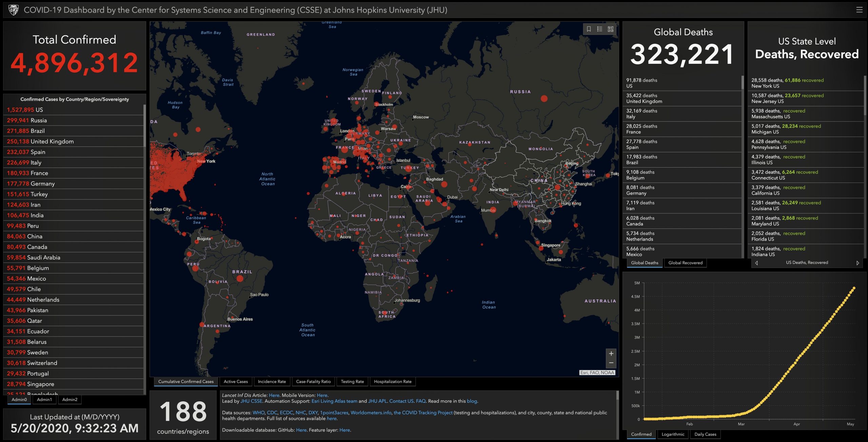This screenshot has height=442, width=868.
Task: Open the ECDC data source link
Action: 286,412
